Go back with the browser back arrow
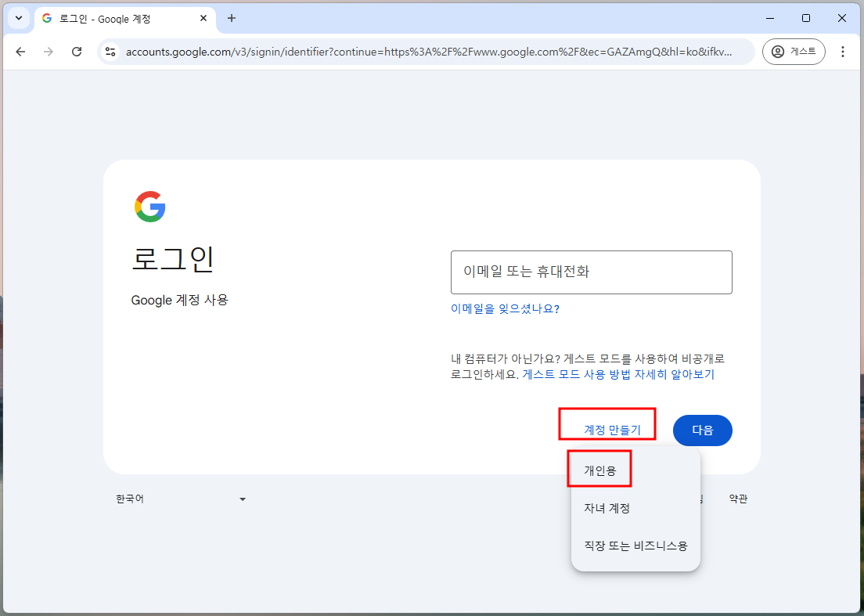The width and height of the screenshot is (864, 616). [x=20, y=52]
